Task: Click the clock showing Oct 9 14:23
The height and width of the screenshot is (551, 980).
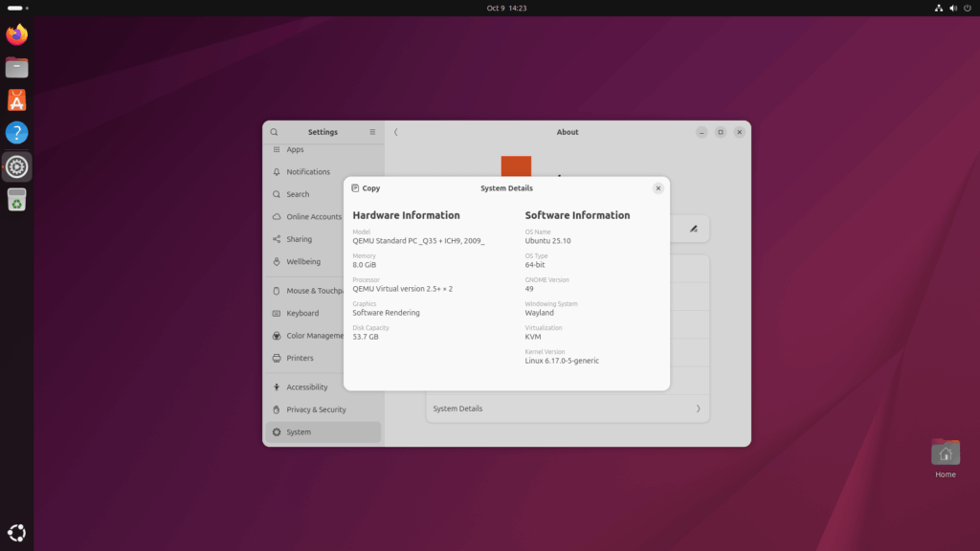Action: pyautogui.click(x=506, y=8)
